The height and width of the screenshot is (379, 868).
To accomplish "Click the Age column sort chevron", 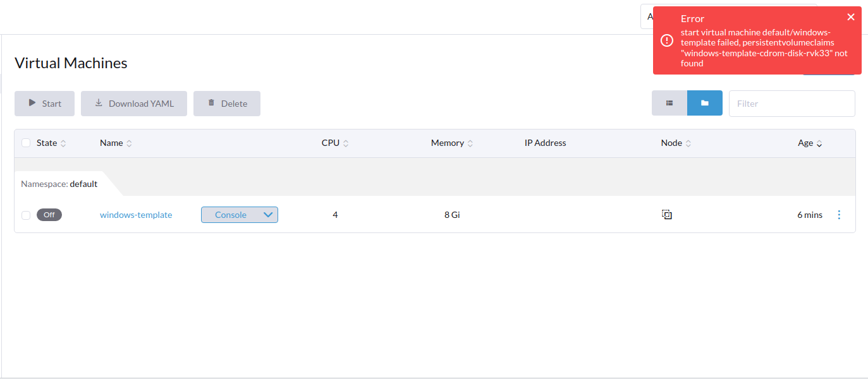I will 820,143.
